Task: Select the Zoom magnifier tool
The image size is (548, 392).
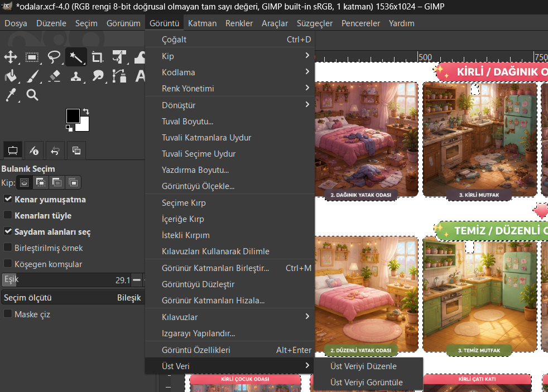Action: 32,95
